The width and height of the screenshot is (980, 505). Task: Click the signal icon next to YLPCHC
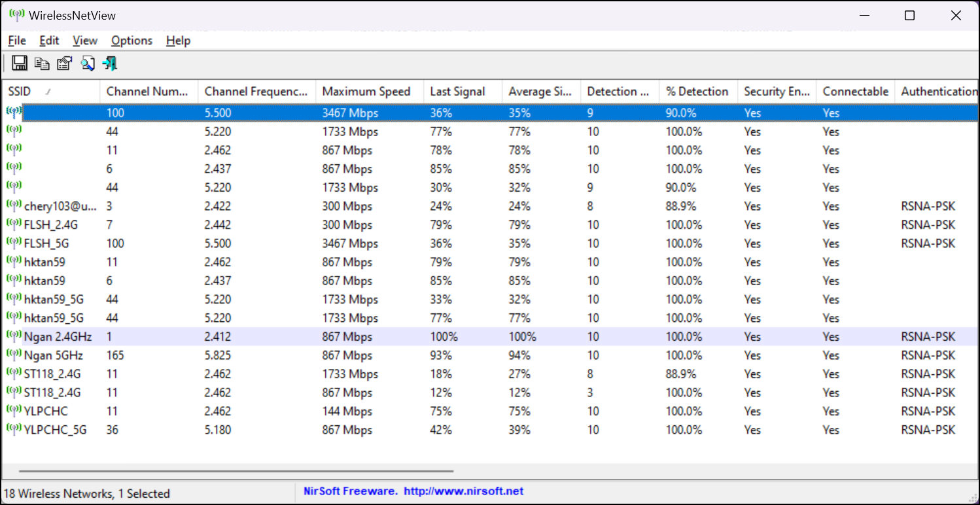pyautogui.click(x=14, y=411)
